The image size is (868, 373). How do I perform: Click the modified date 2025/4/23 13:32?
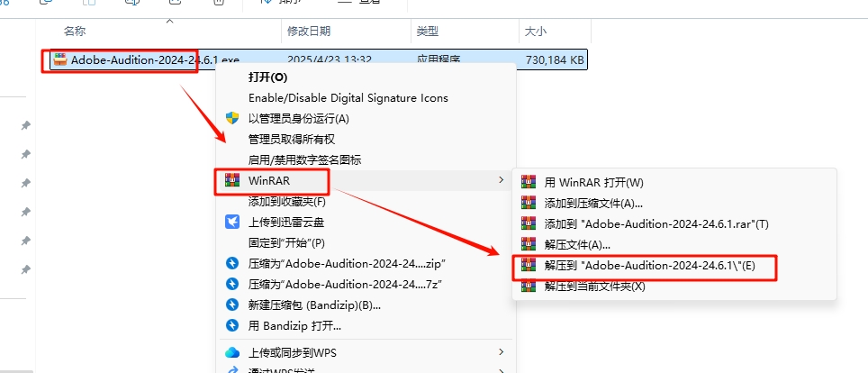coord(330,59)
